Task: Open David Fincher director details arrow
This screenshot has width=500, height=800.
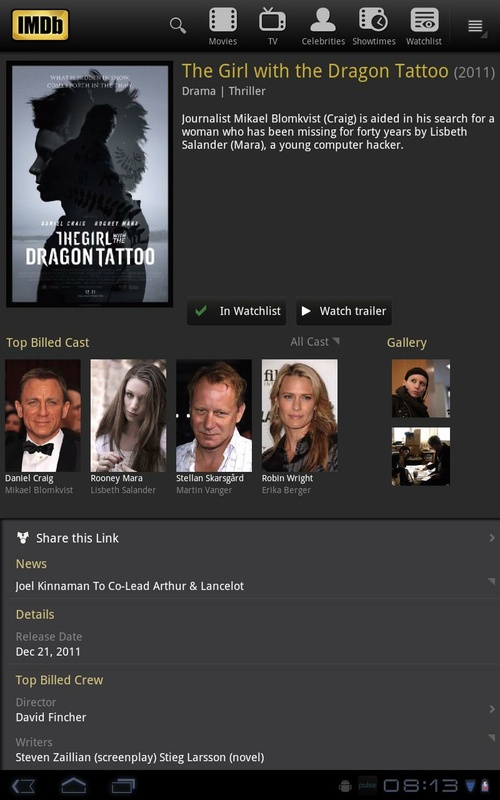Action: coord(492,709)
